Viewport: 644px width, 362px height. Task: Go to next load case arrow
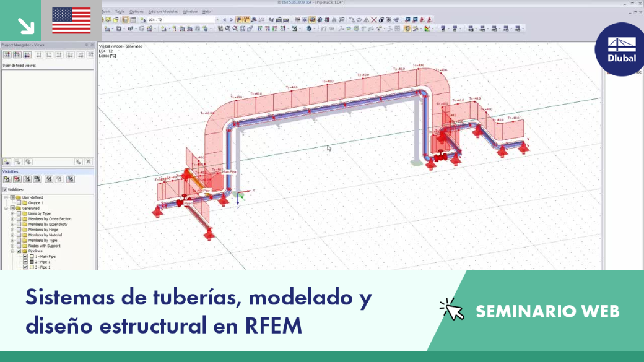(231, 20)
